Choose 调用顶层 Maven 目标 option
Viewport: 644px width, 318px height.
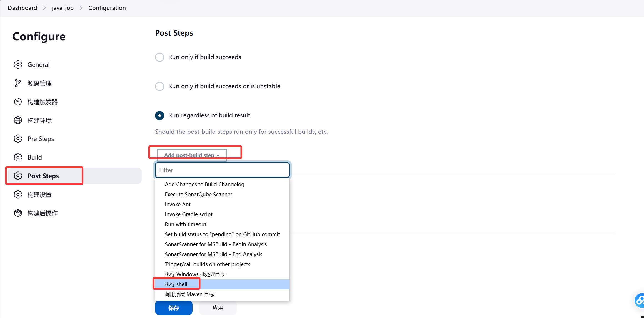pos(222,294)
